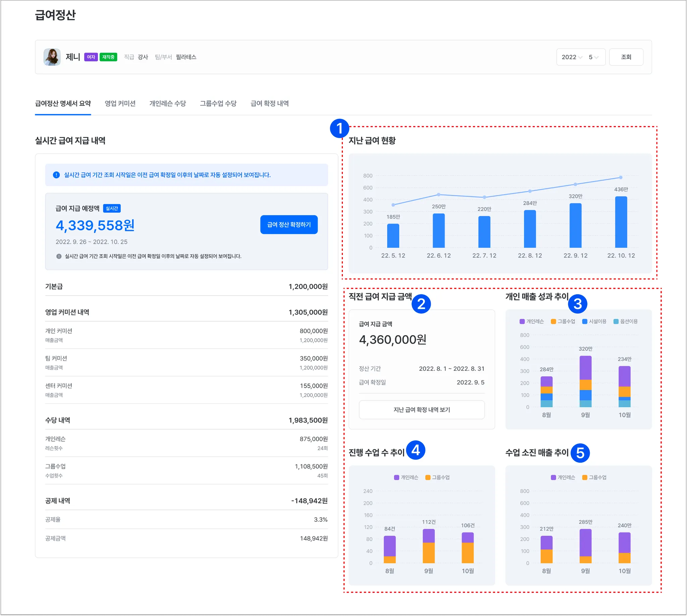
Task: Click 지난 급여 확정 내역 보기 button
Action: (422, 410)
